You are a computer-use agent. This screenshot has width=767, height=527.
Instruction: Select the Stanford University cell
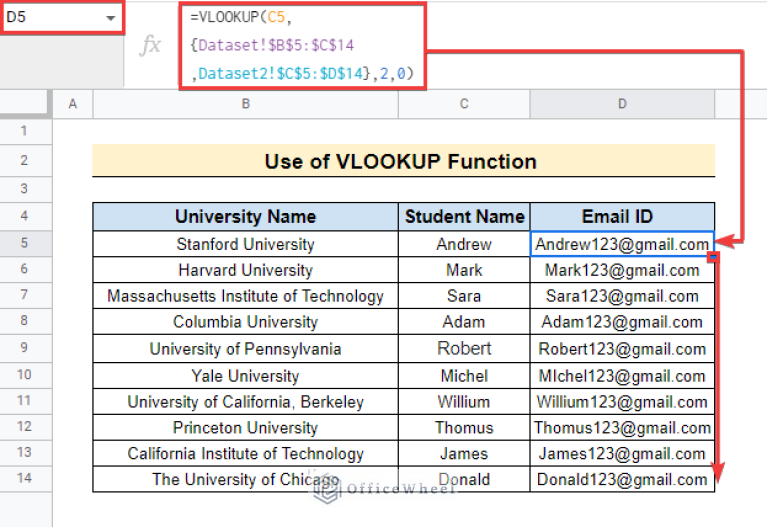(x=245, y=244)
